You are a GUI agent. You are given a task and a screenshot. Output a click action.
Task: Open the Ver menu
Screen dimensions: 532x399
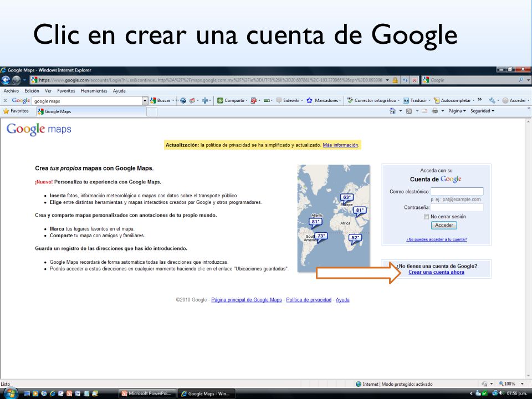(48, 91)
